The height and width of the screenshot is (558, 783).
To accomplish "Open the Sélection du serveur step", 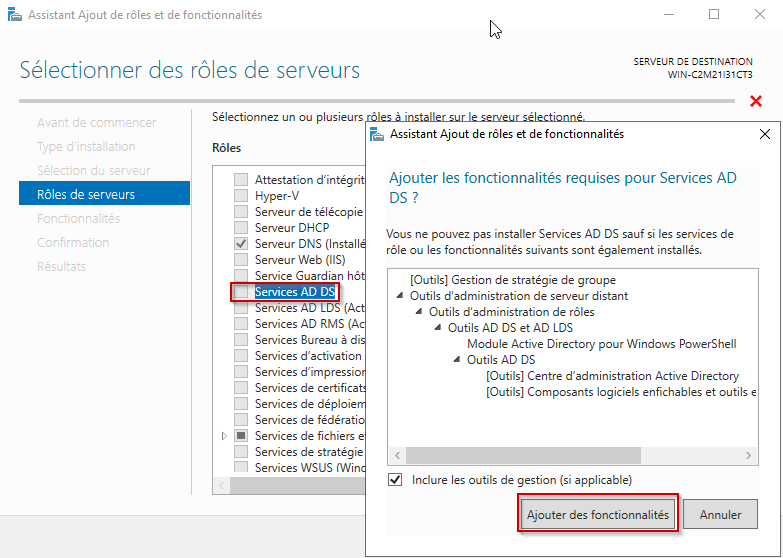I will tap(93, 170).
